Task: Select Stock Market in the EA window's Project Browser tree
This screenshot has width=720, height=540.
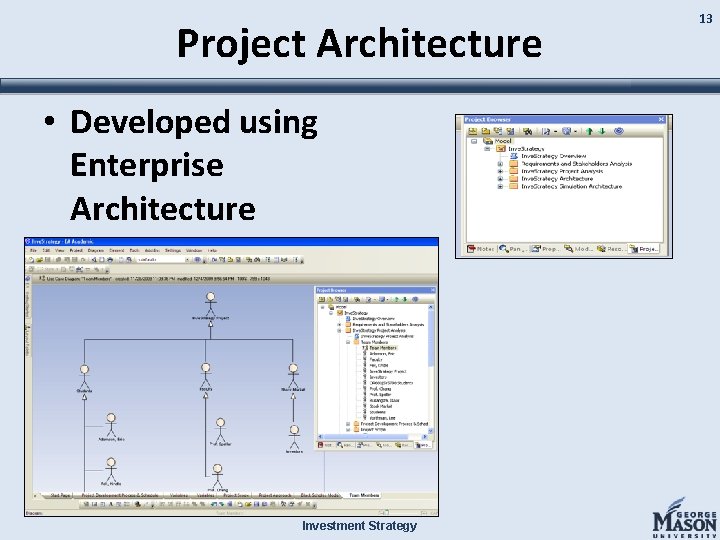Action: [x=381, y=406]
